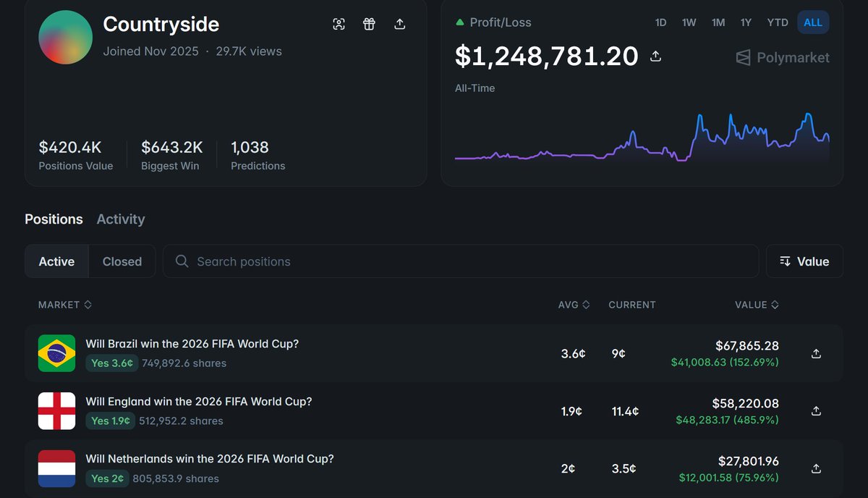
Task: Sort by AVG column header
Action: (x=574, y=305)
